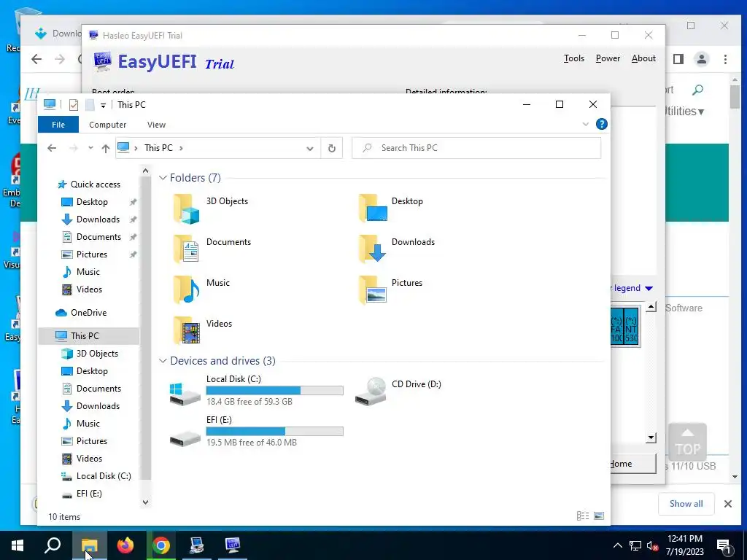Open Firefox from the taskbar
The image size is (747, 560).
[x=125, y=545]
